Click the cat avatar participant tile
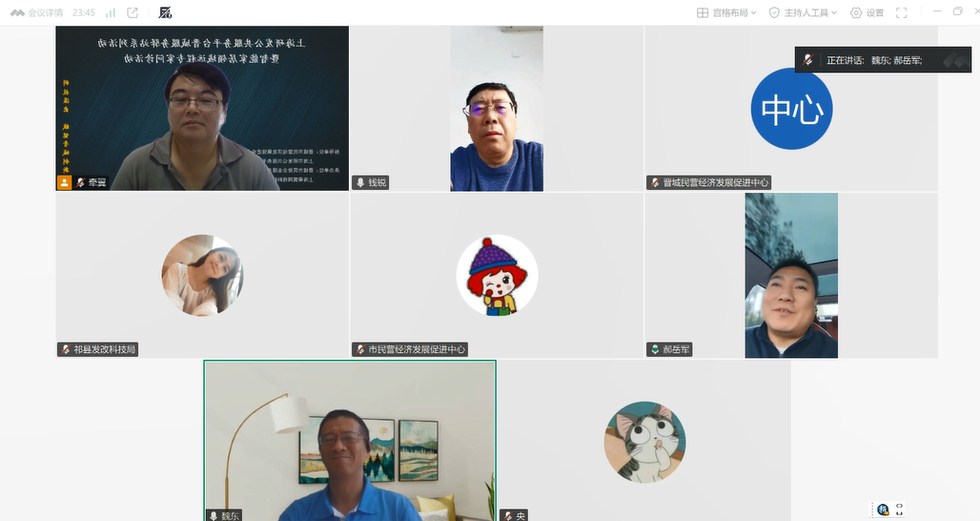 point(644,442)
